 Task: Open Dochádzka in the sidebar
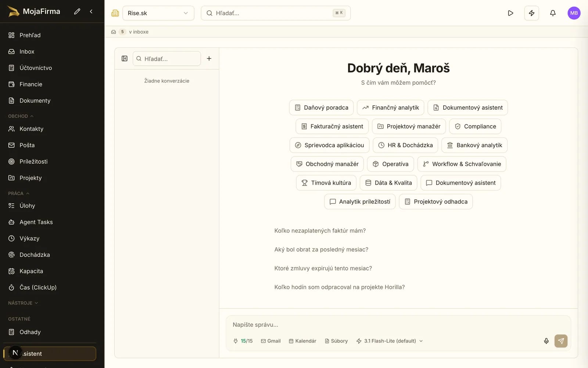point(50,255)
